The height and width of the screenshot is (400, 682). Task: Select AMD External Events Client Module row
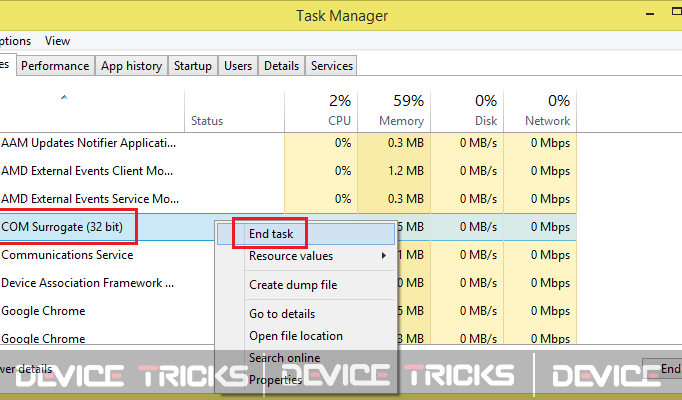tap(288, 171)
